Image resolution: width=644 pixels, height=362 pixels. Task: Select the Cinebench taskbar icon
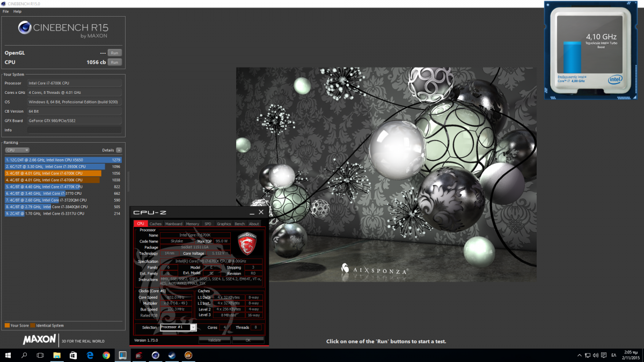pyautogui.click(x=155, y=355)
